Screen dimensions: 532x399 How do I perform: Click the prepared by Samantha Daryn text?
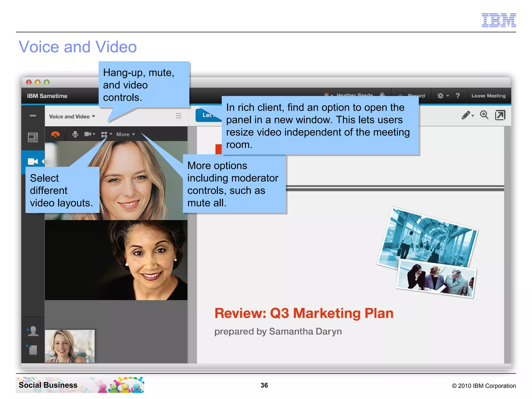[278, 332]
